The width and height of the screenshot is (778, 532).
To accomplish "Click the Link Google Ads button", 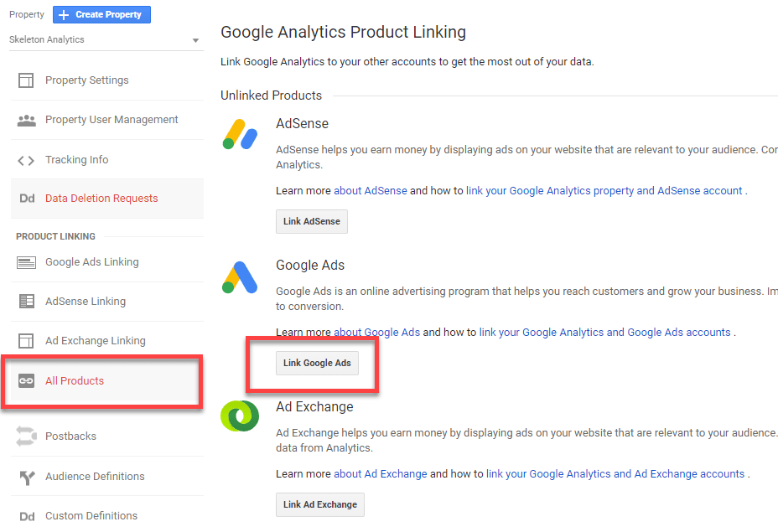I will point(317,363).
